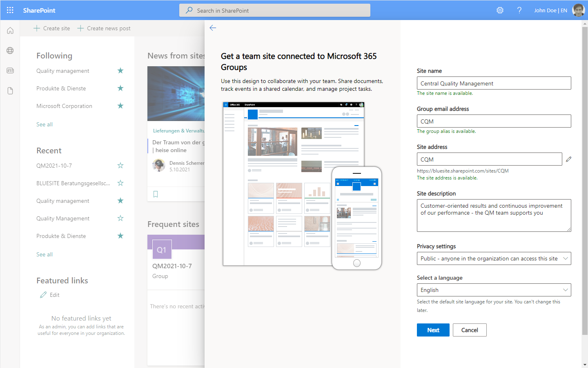Click the pencil icon to edit site address

point(568,159)
